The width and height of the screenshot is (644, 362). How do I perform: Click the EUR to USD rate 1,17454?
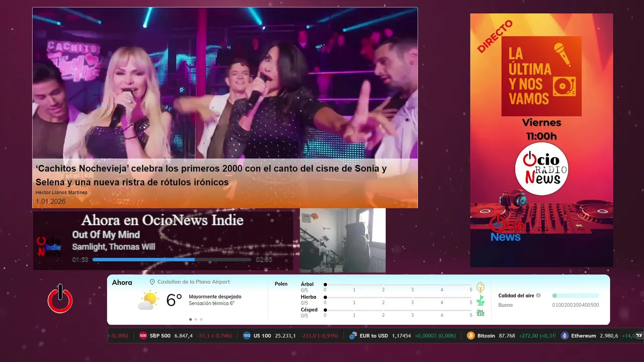point(401,335)
